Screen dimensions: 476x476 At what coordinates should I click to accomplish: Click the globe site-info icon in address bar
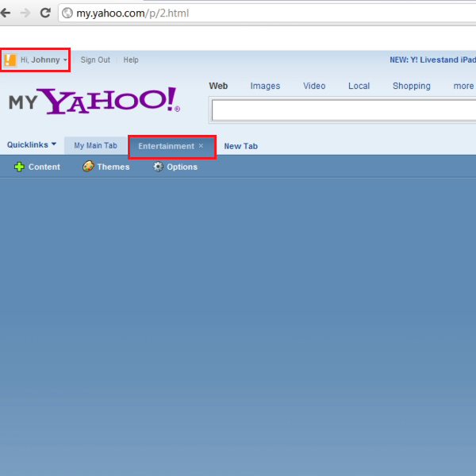pos(67,13)
